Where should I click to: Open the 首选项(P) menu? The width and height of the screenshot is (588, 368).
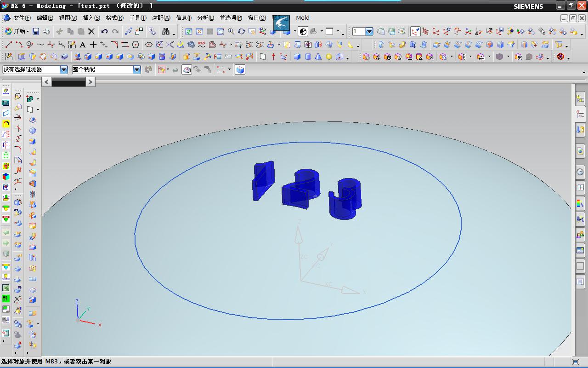click(231, 18)
